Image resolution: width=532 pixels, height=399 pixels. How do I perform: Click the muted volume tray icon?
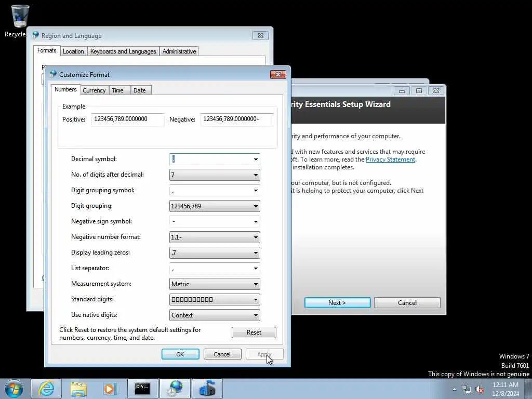click(480, 389)
